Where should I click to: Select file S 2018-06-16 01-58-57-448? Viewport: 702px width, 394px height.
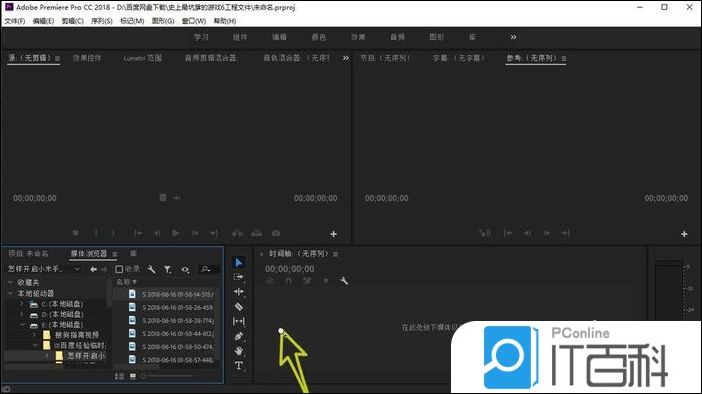(178, 360)
